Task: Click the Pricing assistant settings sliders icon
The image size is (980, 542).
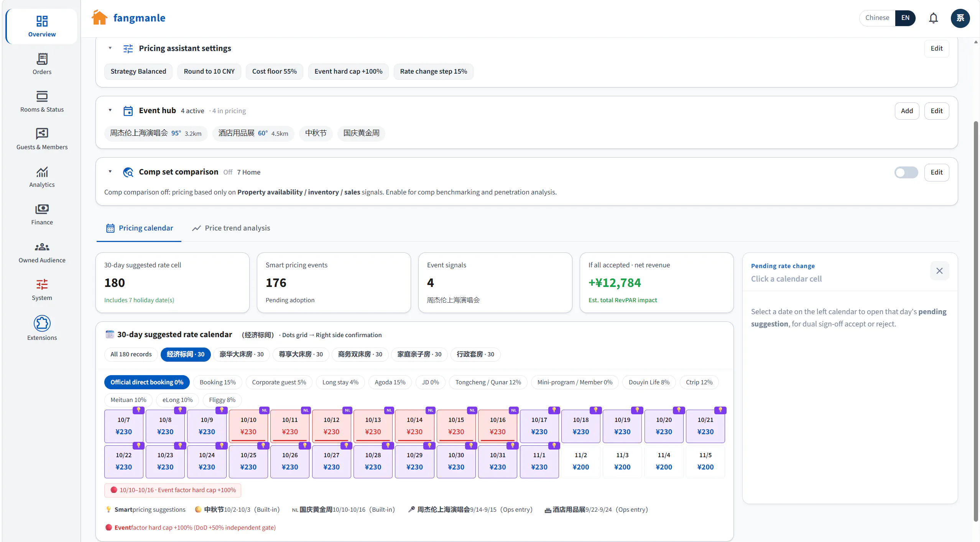Action: (128, 48)
